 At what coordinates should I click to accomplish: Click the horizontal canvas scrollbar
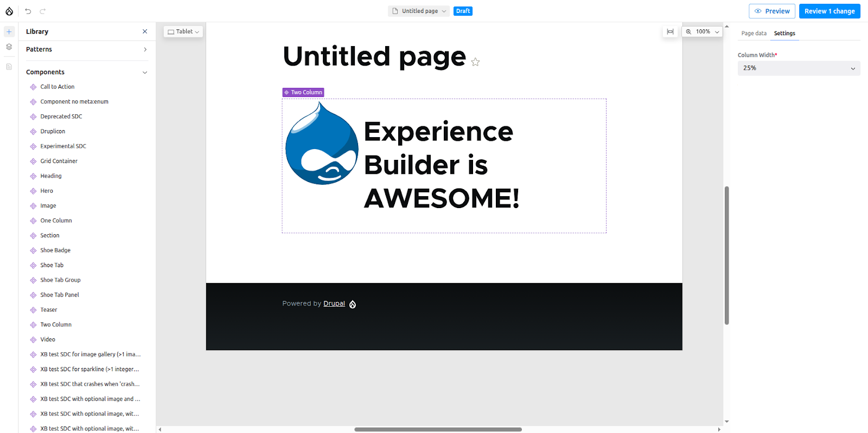pos(438,429)
